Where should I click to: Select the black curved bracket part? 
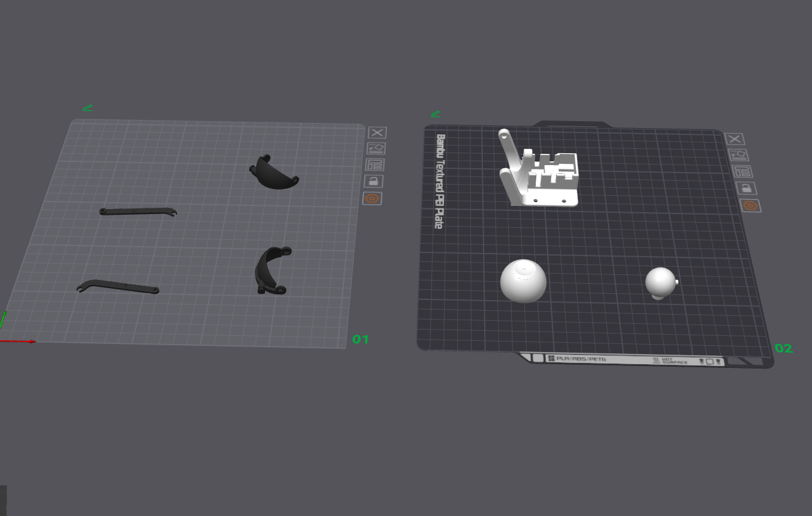tap(271, 271)
